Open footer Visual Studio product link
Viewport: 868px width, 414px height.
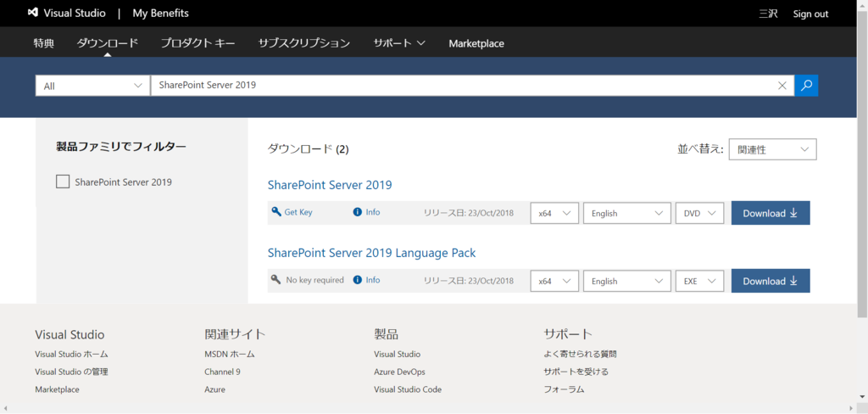pos(398,354)
